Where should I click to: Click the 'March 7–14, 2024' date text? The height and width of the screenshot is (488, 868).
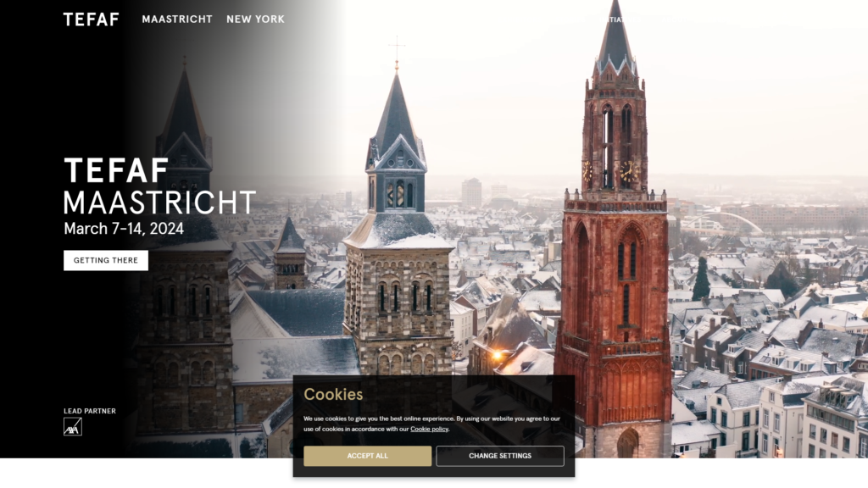coord(124,229)
